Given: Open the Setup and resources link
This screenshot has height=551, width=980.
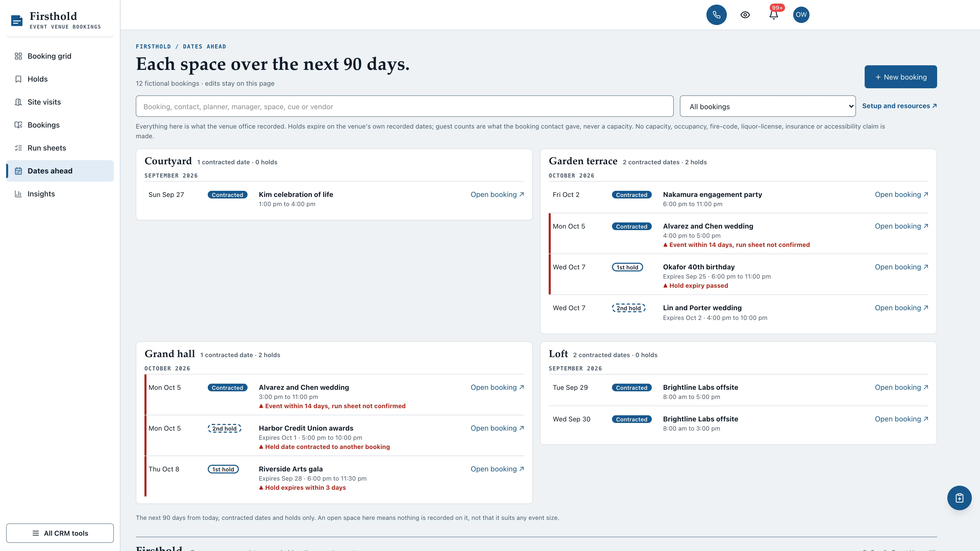Looking at the screenshot, I should tap(899, 106).
